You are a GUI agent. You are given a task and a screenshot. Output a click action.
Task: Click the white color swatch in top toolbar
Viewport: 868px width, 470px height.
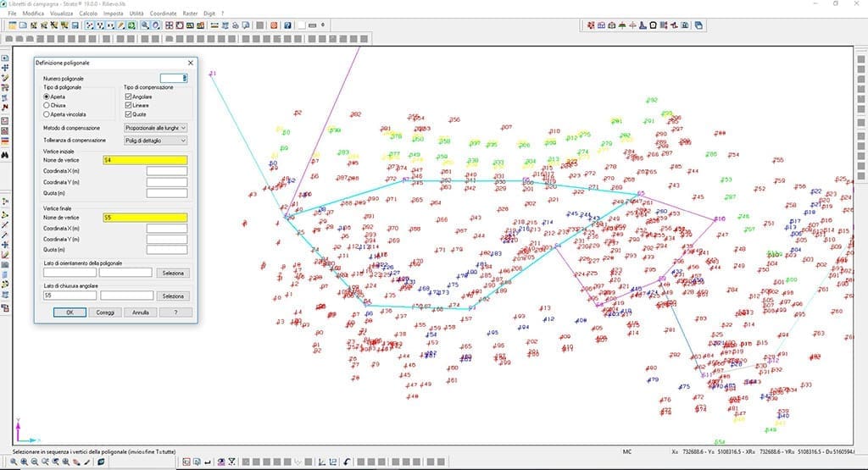pyautogui.click(x=301, y=25)
